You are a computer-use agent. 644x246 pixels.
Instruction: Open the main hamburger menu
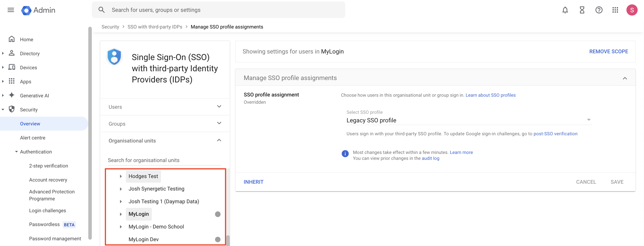[11, 10]
